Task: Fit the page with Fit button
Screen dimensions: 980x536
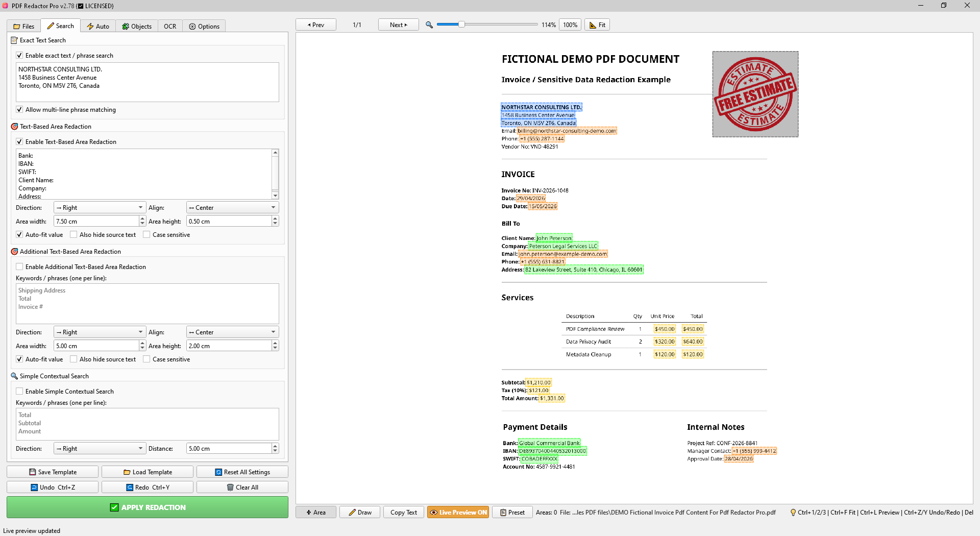Action: (x=597, y=25)
